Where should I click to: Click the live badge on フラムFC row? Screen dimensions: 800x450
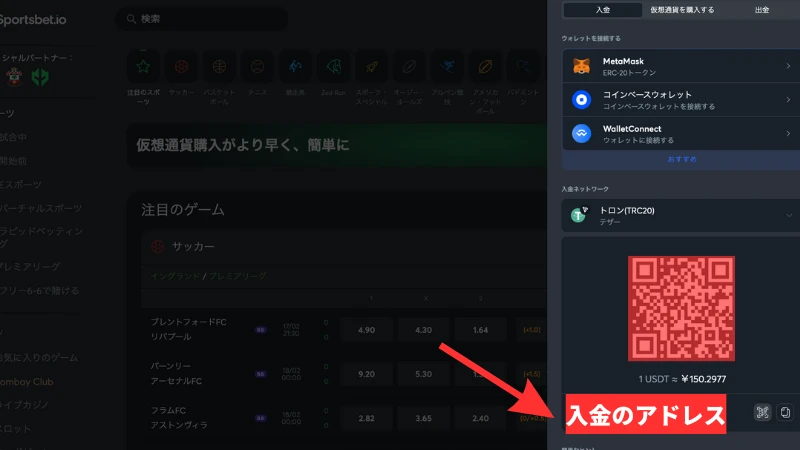(261, 418)
